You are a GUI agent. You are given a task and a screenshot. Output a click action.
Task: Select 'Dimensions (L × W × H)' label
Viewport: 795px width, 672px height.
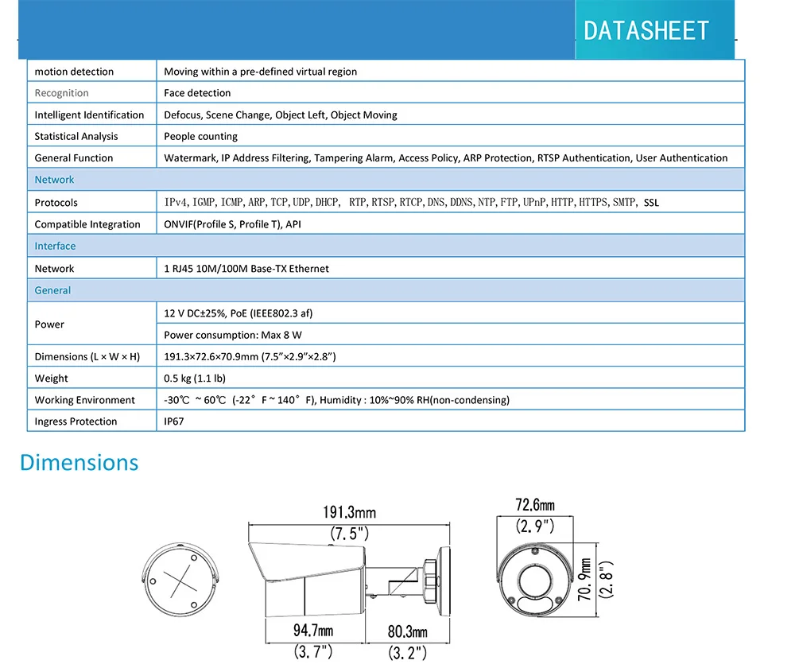87,356
